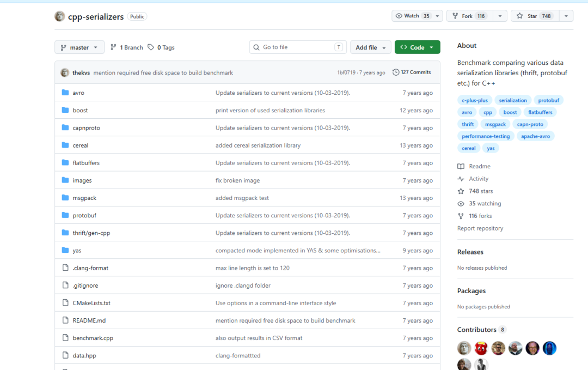This screenshot has width=588, height=370.
Task: Open commit 'max line length is set to 120'
Action: [253, 268]
